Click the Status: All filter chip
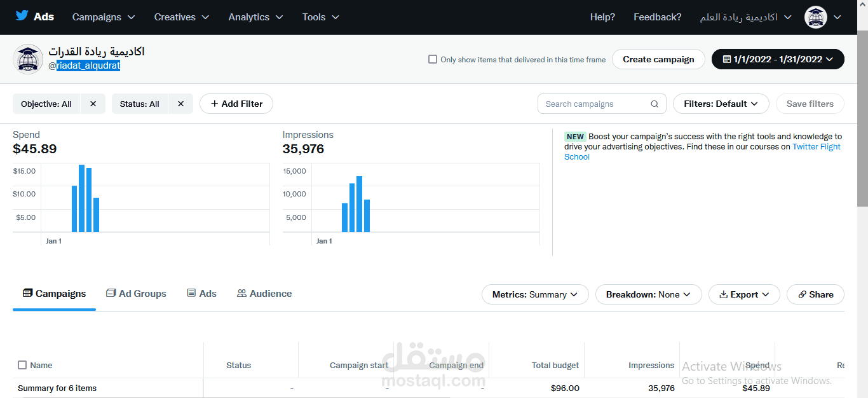Viewport: 868px width, 398px height. point(140,104)
